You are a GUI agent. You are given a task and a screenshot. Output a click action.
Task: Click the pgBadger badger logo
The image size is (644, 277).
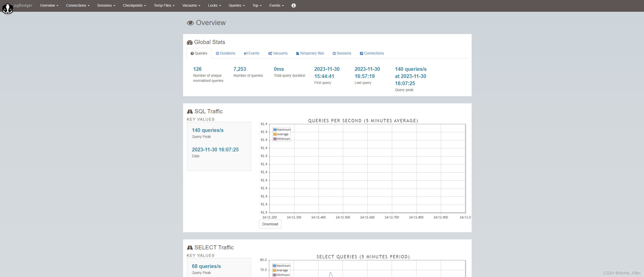pyautogui.click(x=7, y=9)
